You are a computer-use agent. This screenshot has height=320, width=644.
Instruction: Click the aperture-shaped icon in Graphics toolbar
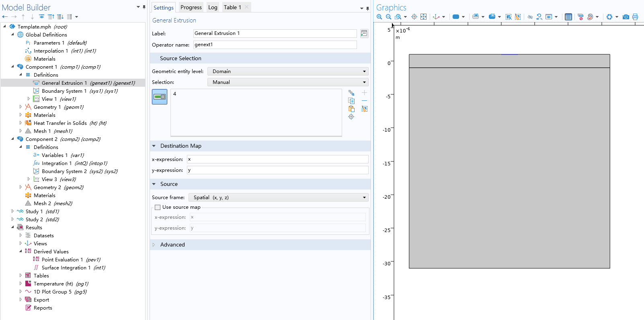tap(609, 17)
